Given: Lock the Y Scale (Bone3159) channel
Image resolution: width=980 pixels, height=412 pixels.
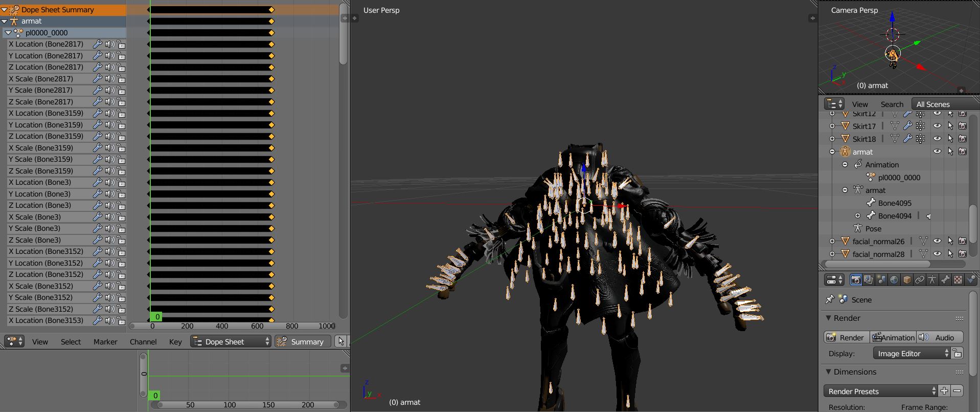Looking at the screenshot, I should point(121,159).
